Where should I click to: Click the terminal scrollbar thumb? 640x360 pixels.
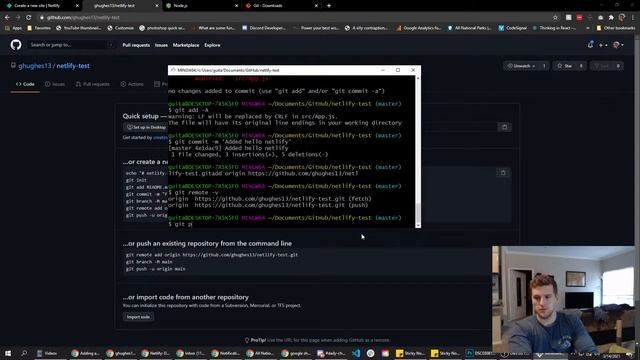[x=418, y=212]
